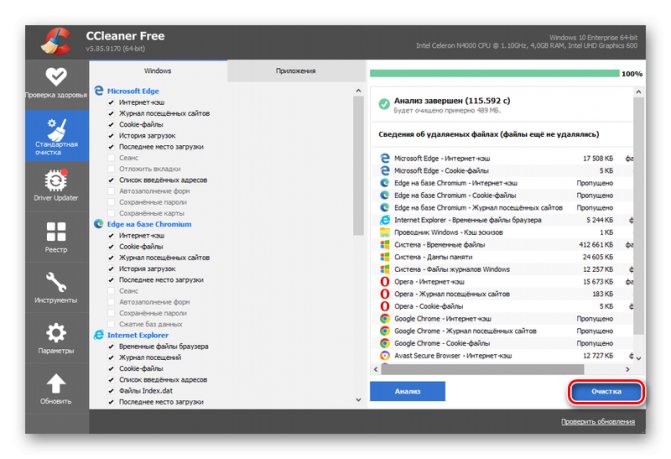Image resolution: width=671 pixels, height=459 pixels.
Task: Click the 412 661 КБ size value
Action: tap(596, 245)
